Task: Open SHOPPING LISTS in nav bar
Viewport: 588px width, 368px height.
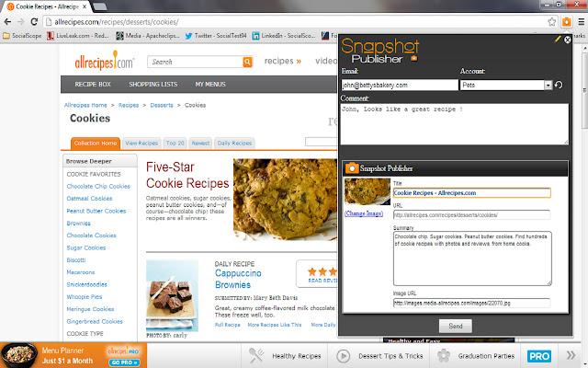Action: tap(153, 84)
